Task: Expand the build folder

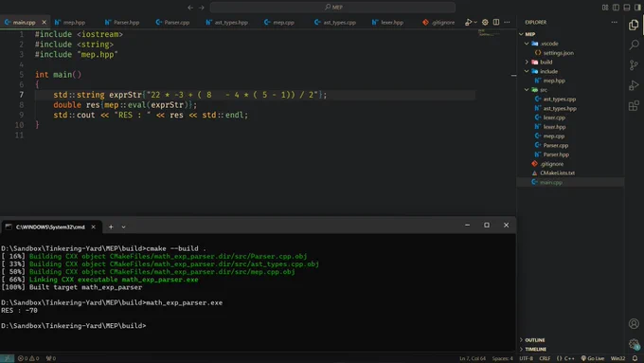Action: click(527, 62)
